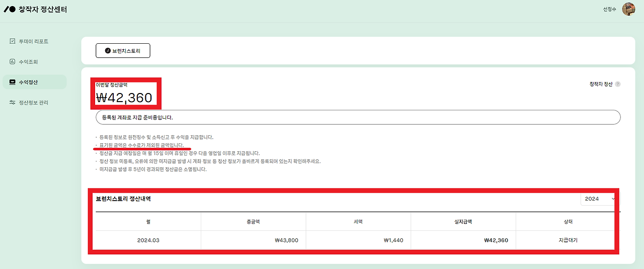The width and height of the screenshot is (644, 269).
Task: Click the 수익조회 chart icon
Action: [x=13, y=62]
